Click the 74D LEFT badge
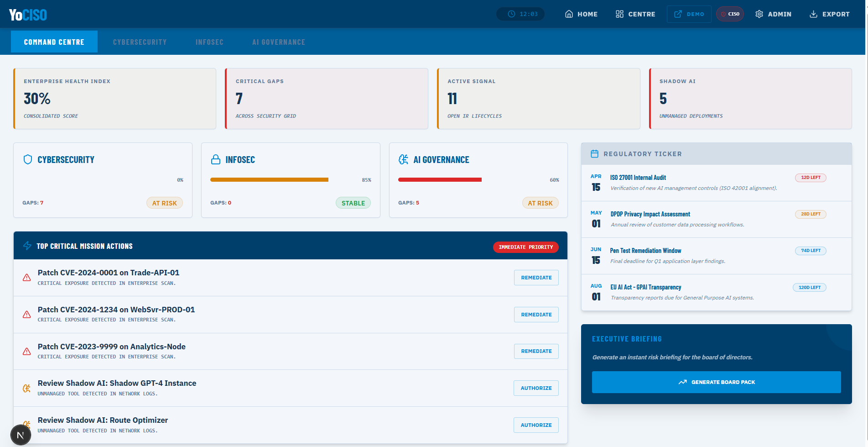Image resolution: width=868 pixels, height=447 pixels. (x=811, y=251)
